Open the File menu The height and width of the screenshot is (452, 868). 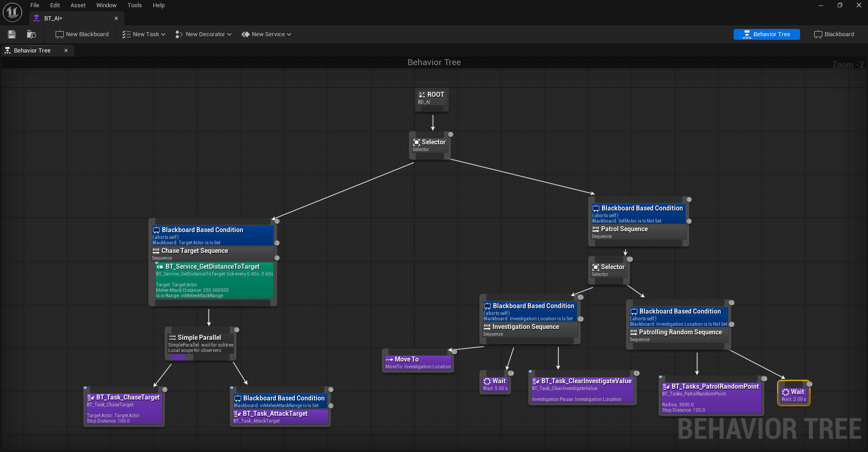click(35, 5)
